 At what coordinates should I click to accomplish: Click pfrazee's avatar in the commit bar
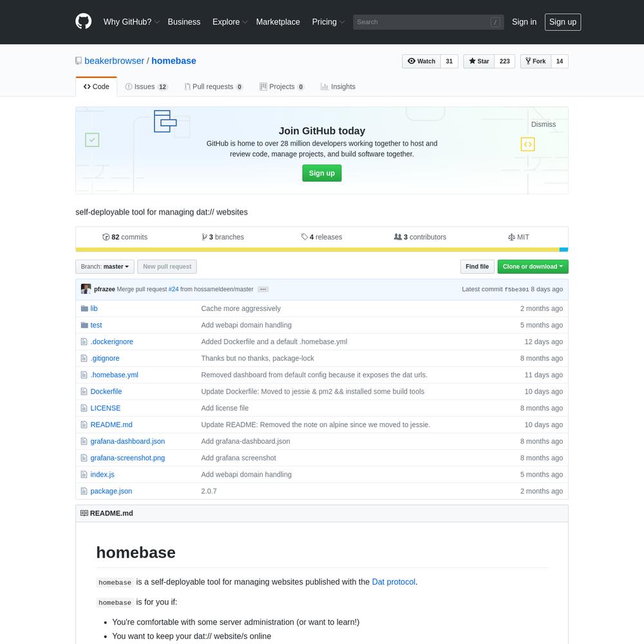[x=86, y=289]
